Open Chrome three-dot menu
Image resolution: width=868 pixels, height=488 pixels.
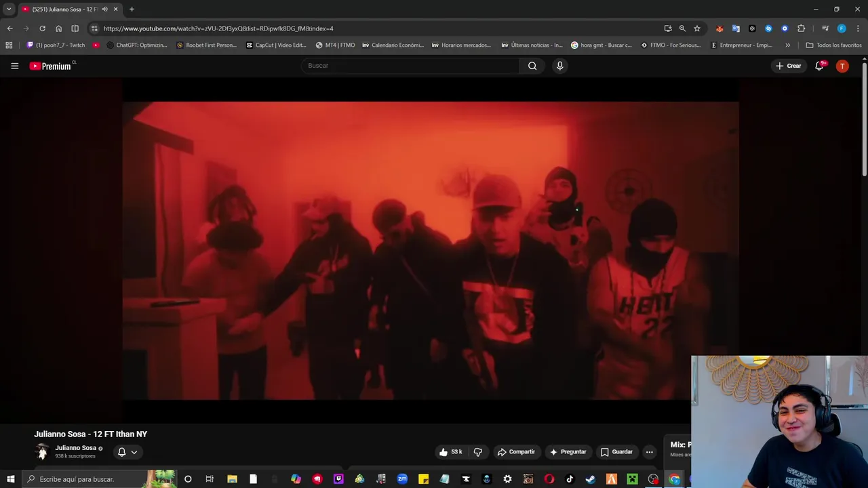pyautogui.click(x=858, y=28)
